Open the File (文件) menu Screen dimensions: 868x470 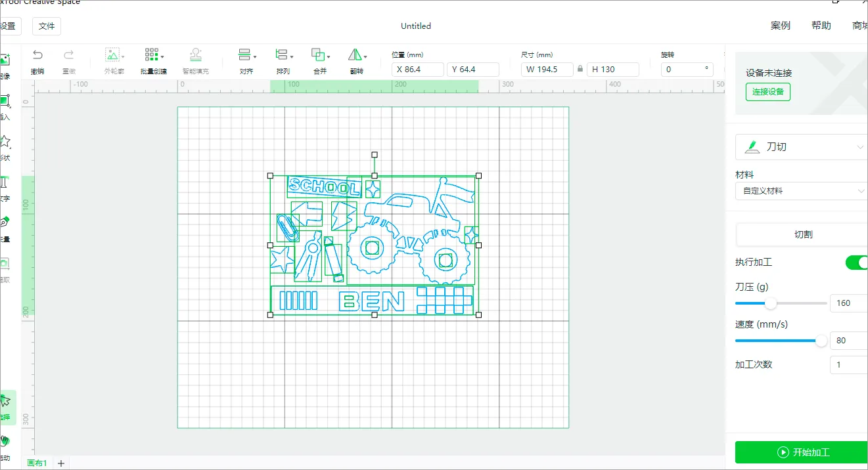pos(47,26)
